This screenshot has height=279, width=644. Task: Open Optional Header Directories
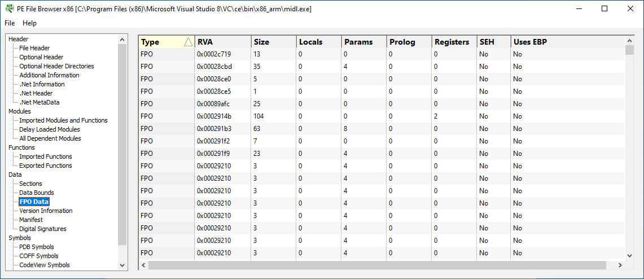point(56,66)
